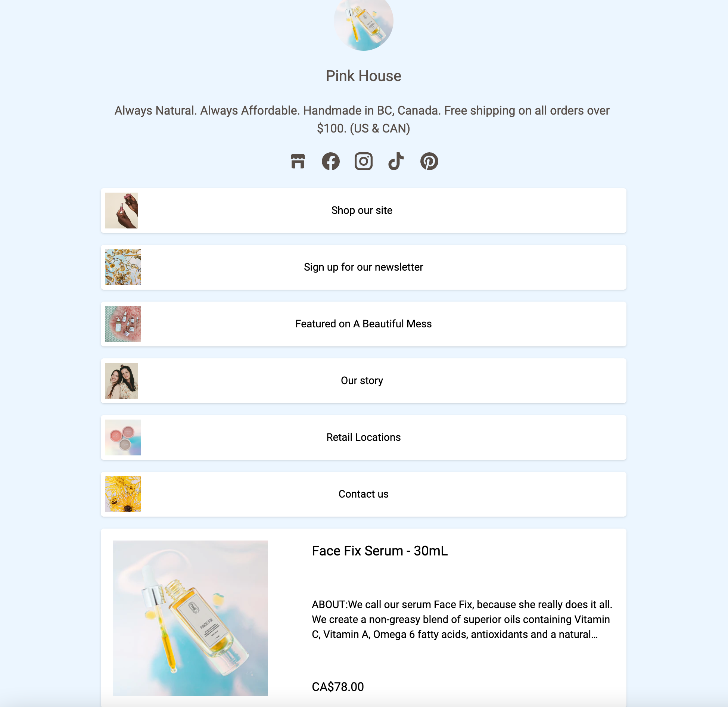Expand the Contact us section
The image size is (728, 707).
[x=363, y=494]
